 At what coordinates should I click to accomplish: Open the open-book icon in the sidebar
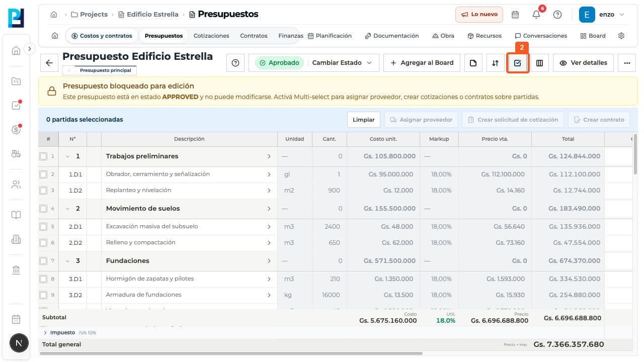coord(16,215)
